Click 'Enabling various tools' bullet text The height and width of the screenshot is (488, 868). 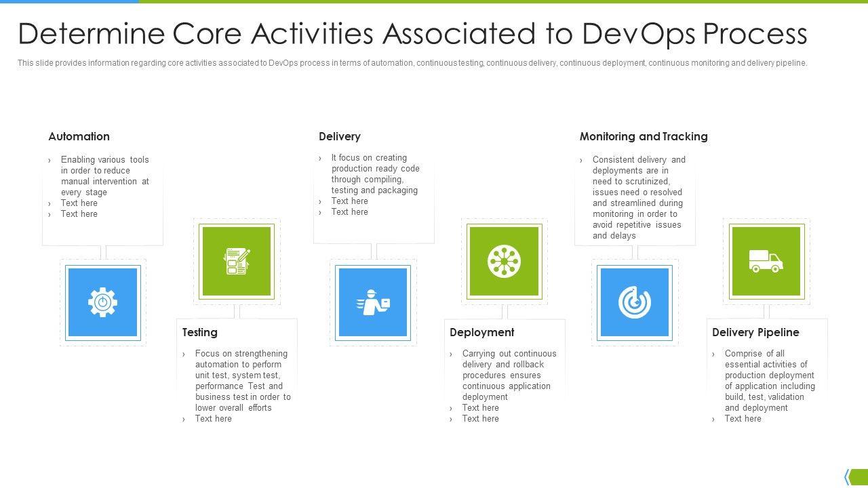pos(105,176)
